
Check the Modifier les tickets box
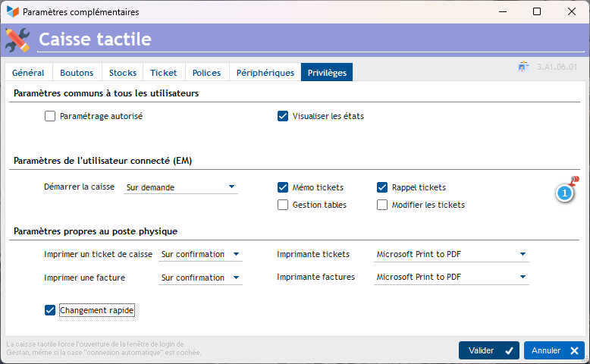[382, 205]
